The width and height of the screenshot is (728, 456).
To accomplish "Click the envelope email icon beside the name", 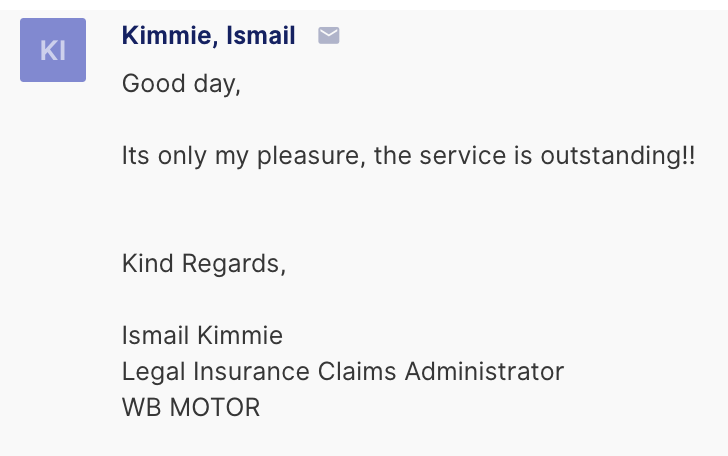I will click(x=329, y=35).
